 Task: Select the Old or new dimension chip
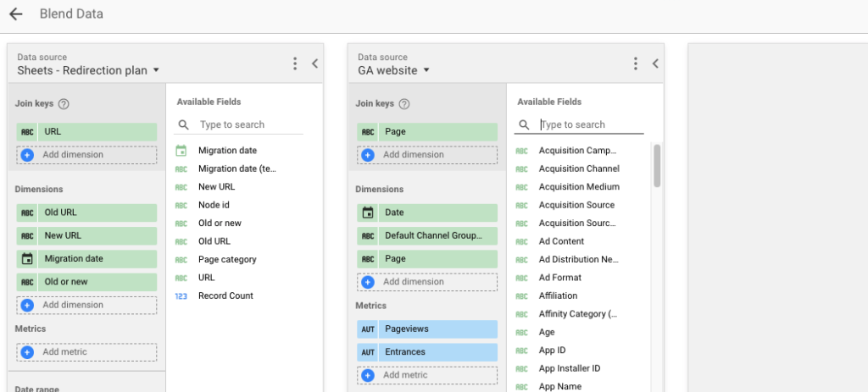[x=86, y=282]
